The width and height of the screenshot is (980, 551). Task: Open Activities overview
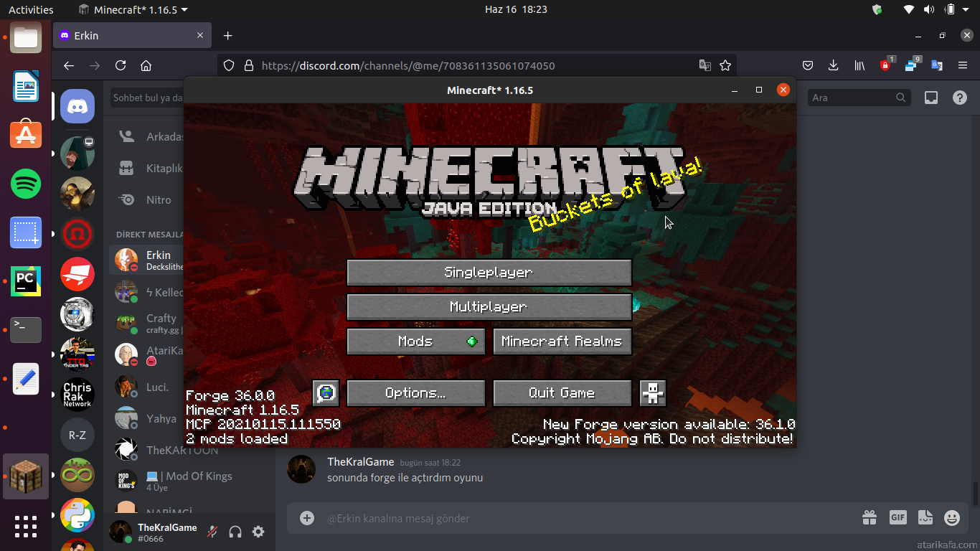click(x=31, y=9)
